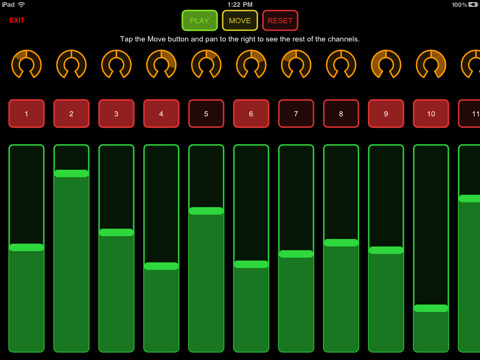Enable the dimmed channel 5 button
Screen dimensions: 480x360
(206, 114)
